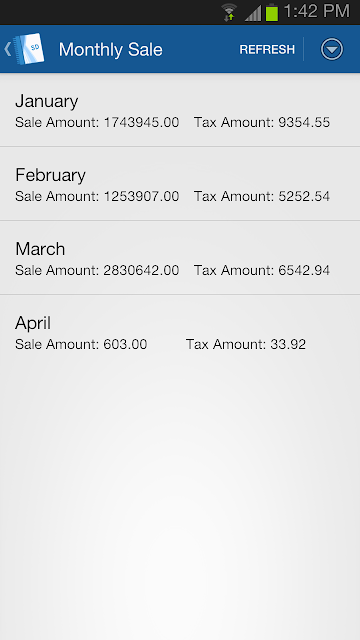Viewport: 360px width, 640px height.
Task: Open the January sales entry
Action: [180, 110]
